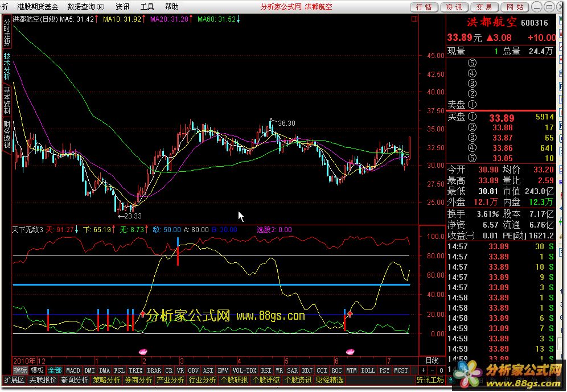Select the TRIX indicator tab

[135, 370]
